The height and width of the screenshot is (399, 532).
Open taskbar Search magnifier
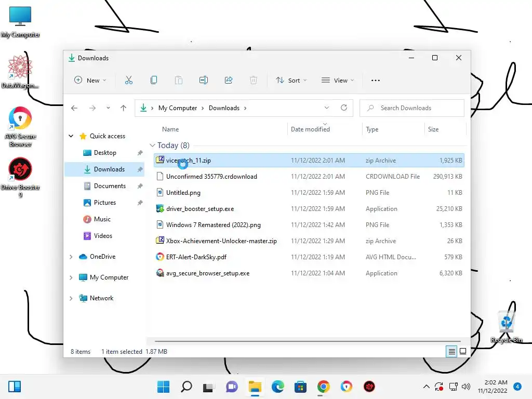[187, 387]
